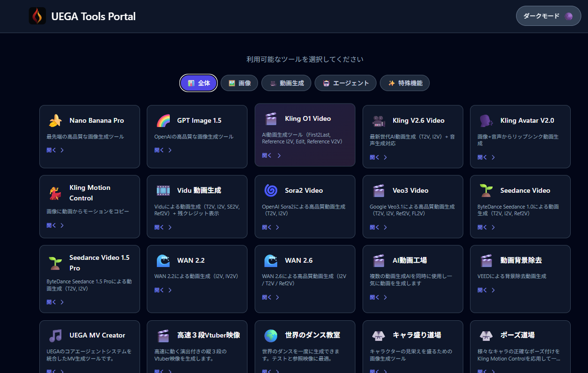The image size is (588, 373).
Task: Switch to the 画像 filter tab
Action: 239,83
